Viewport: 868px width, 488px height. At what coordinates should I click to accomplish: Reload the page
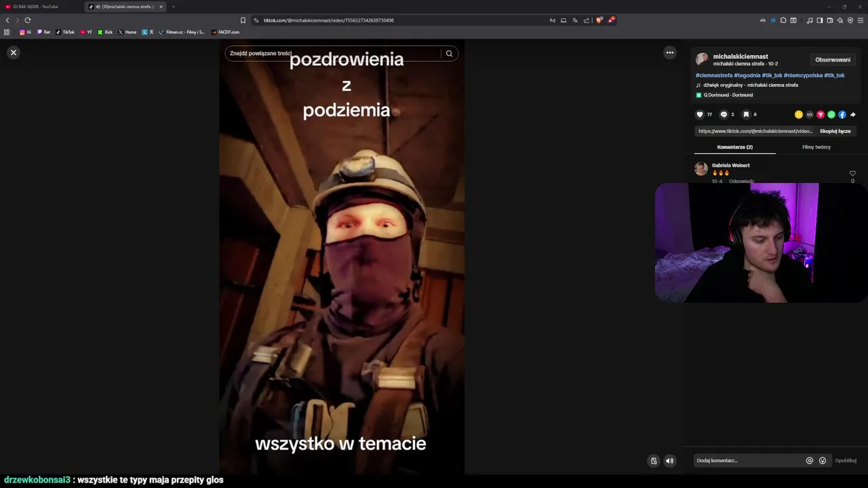[28, 20]
